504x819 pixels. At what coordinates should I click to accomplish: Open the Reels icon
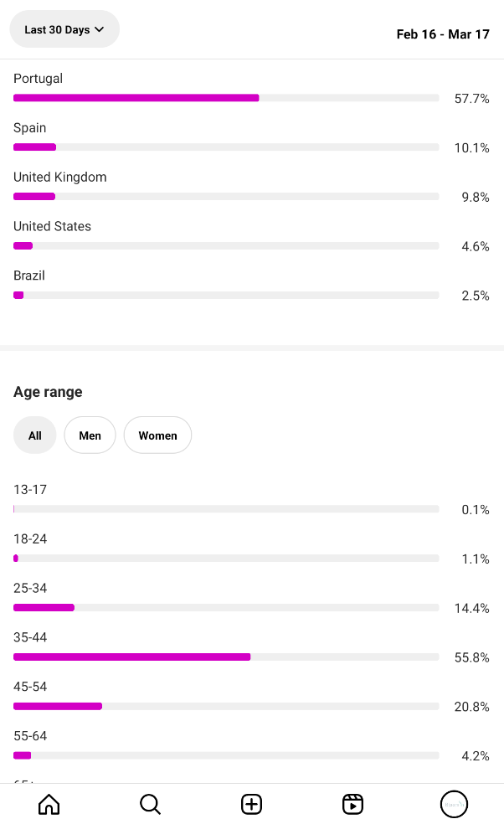click(352, 804)
